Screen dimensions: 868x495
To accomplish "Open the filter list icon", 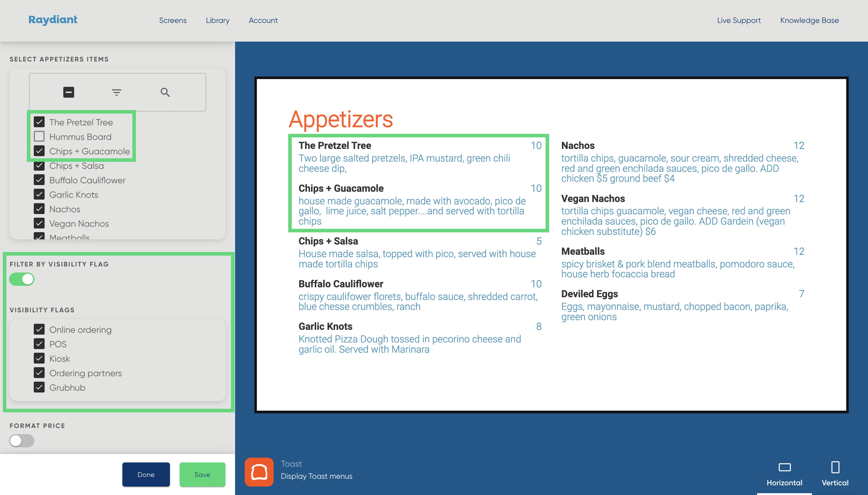I will pyautogui.click(x=117, y=92).
